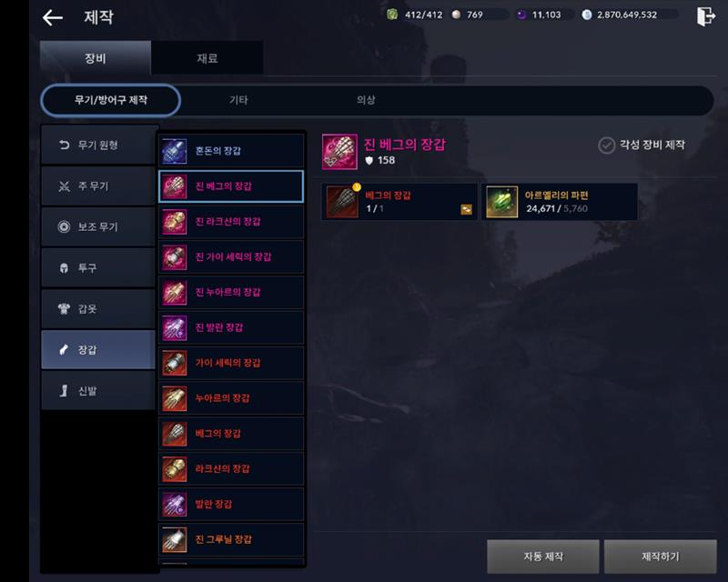Click the 자동 제작 button
Screen dimensions: 728x582
point(542,556)
